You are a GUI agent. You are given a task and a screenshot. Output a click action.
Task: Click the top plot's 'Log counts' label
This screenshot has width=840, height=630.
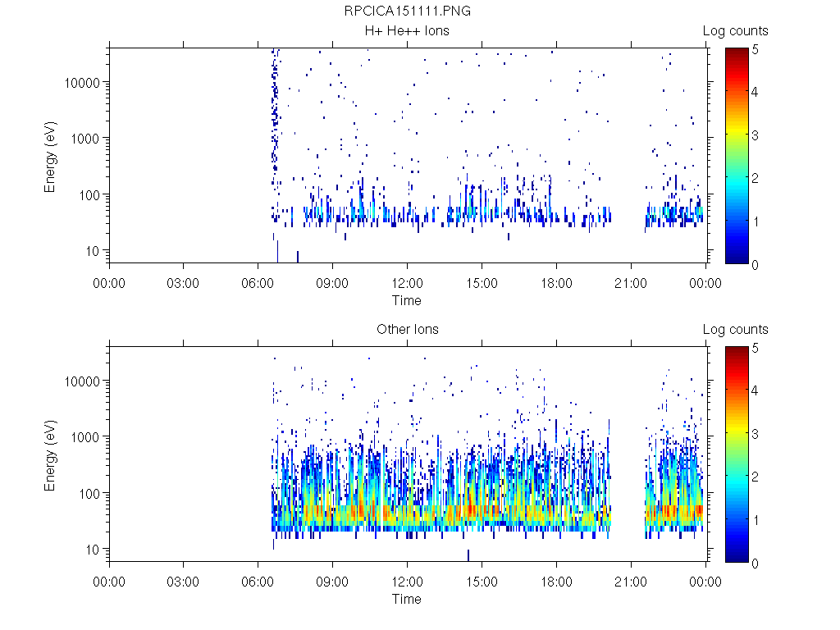(x=736, y=31)
